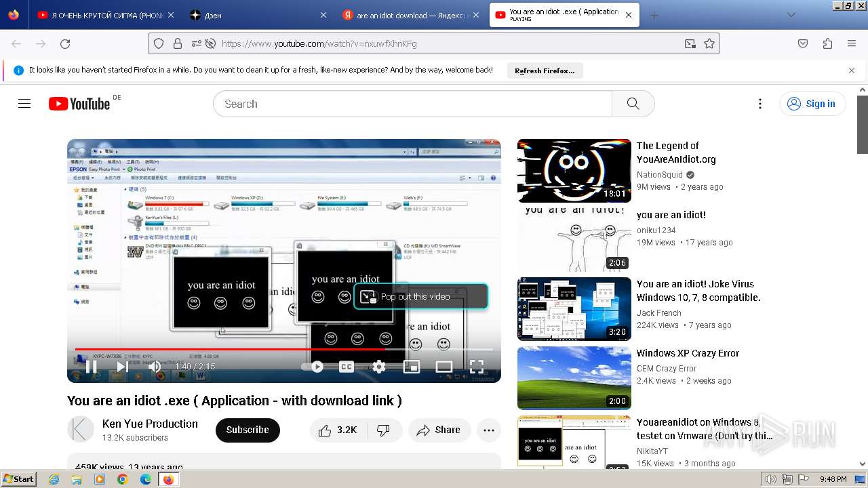The image size is (868, 488).
Task: Go to the YouTube home logo
Action: point(79,104)
